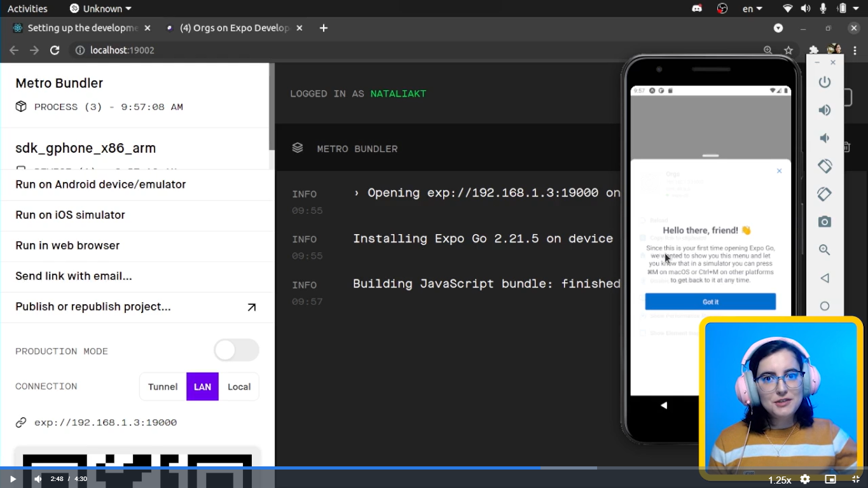
Task: Toggle the Production Mode switch
Action: click(x=237, y=350)
